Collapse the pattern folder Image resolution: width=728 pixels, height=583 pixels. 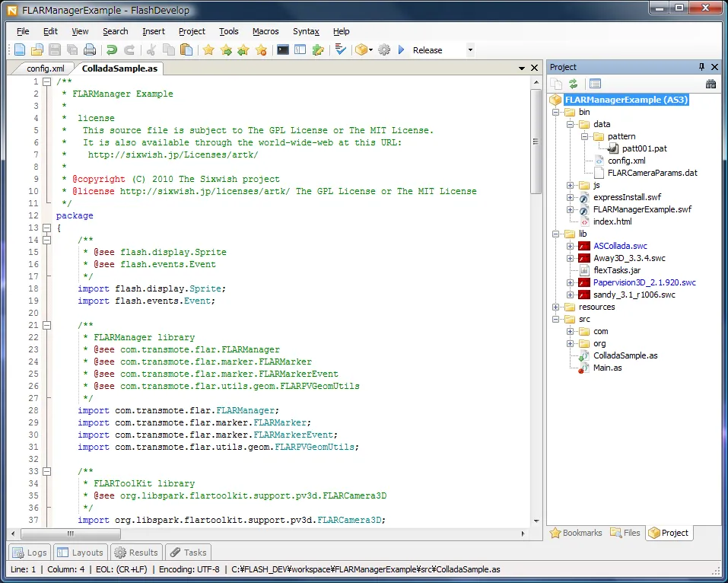pyautogui.click(x=584, y=136)
